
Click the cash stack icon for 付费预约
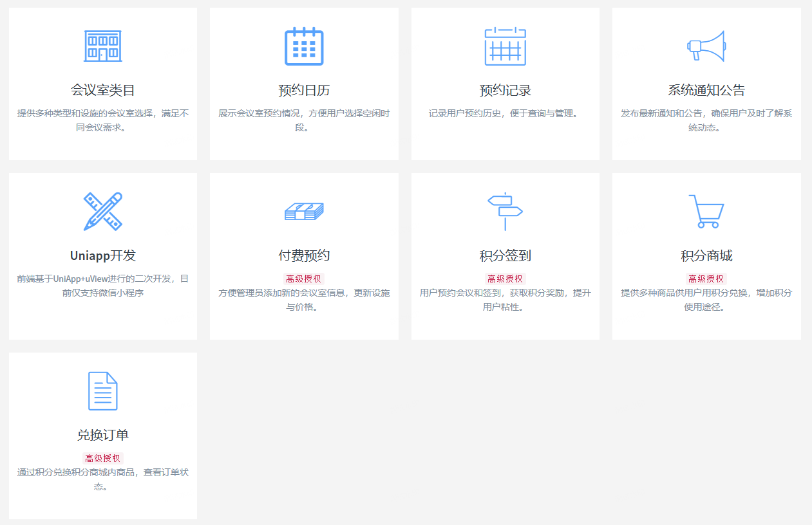tap(304, 212)
